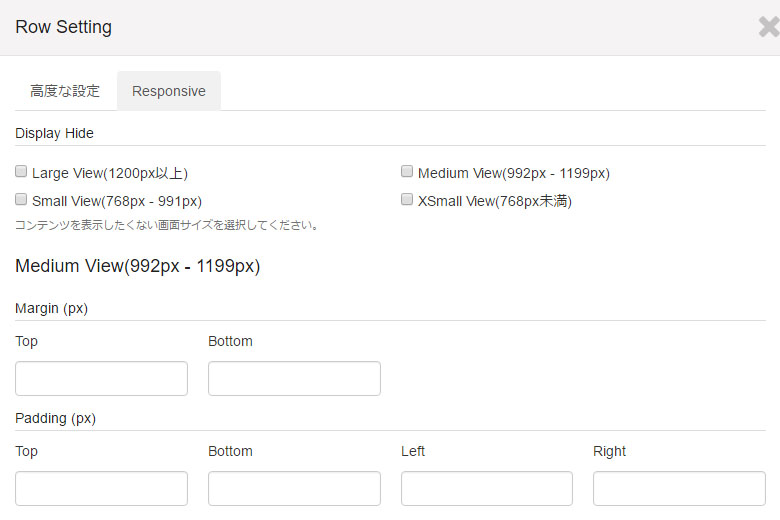Click the Padding (px) section label

coord(55,418)
